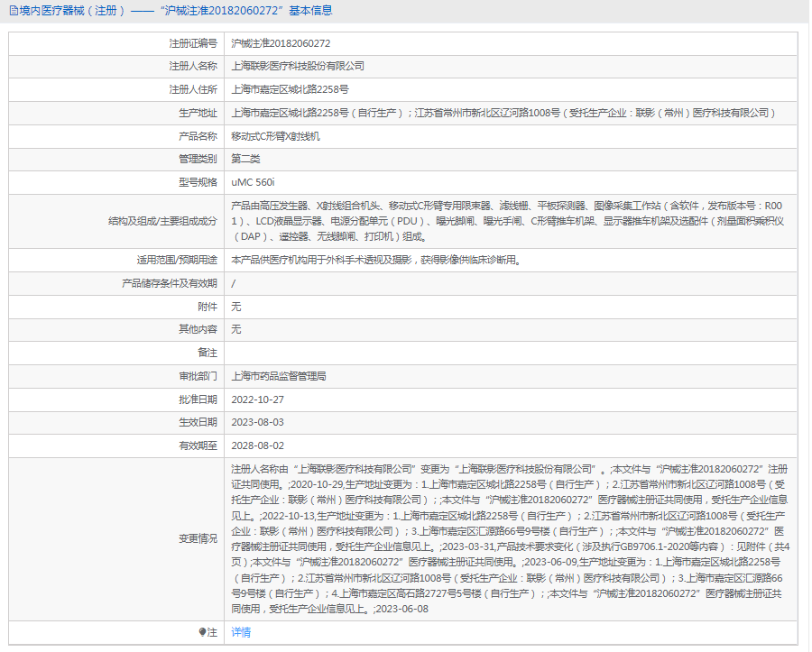This screenshot has width=812, height=652.
Task: Click the 附件 row label
Action: 208,307
